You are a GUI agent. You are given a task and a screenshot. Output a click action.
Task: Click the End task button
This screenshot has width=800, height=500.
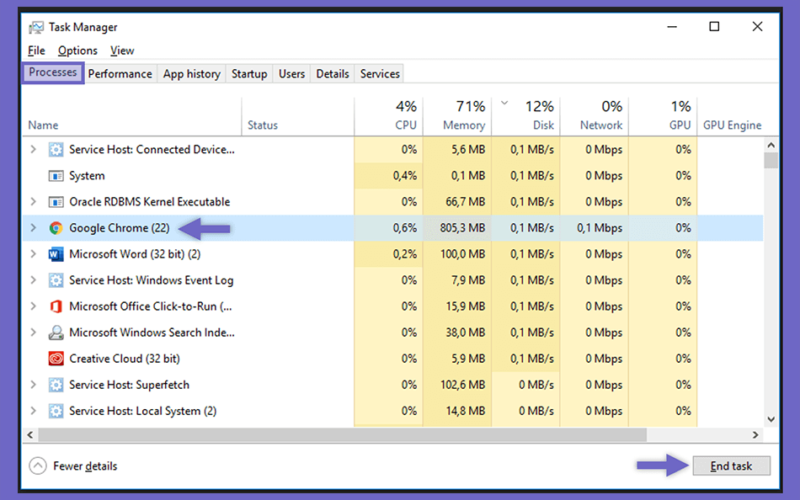(x=731, y=466)
